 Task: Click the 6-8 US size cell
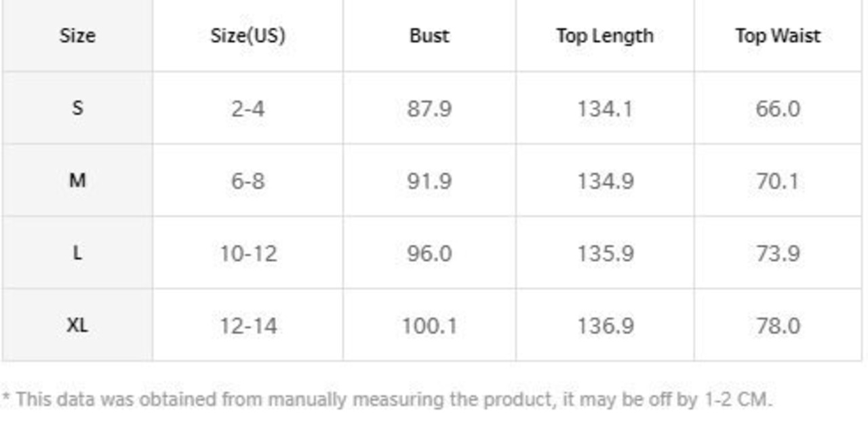point(248,181)
